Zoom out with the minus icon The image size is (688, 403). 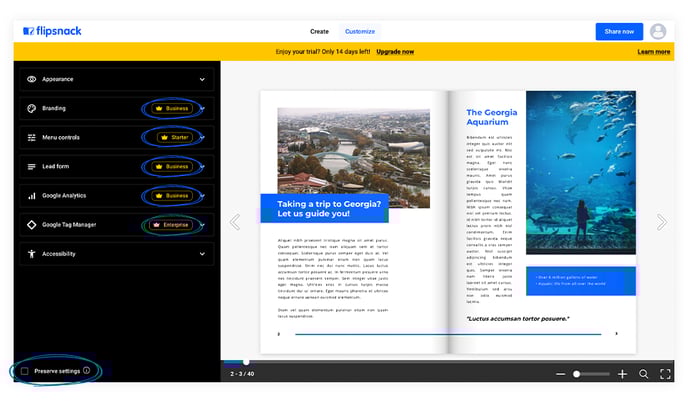pos(560,374)
